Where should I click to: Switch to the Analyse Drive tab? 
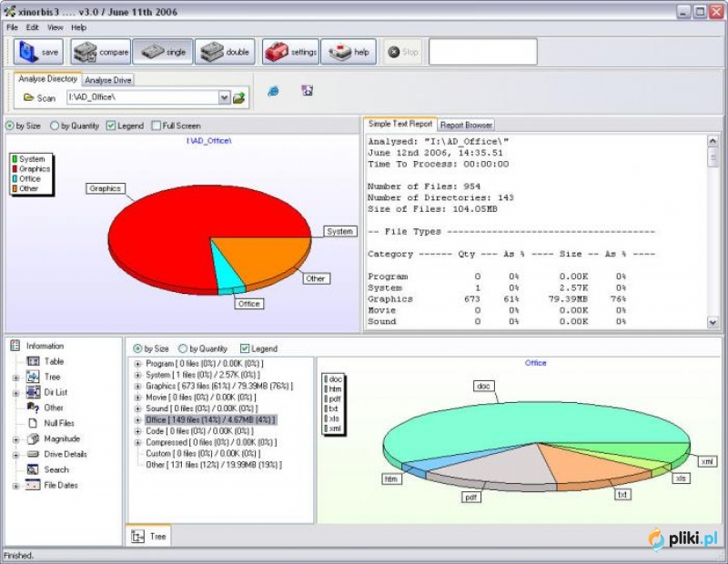(x=108, y=80)
